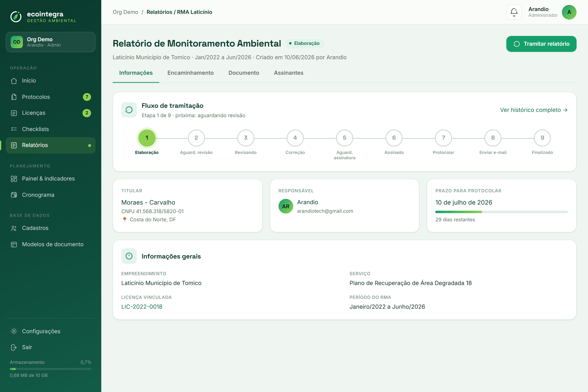Click the OD organization badge
Screen dimensions: 588x392
[17, 42]
